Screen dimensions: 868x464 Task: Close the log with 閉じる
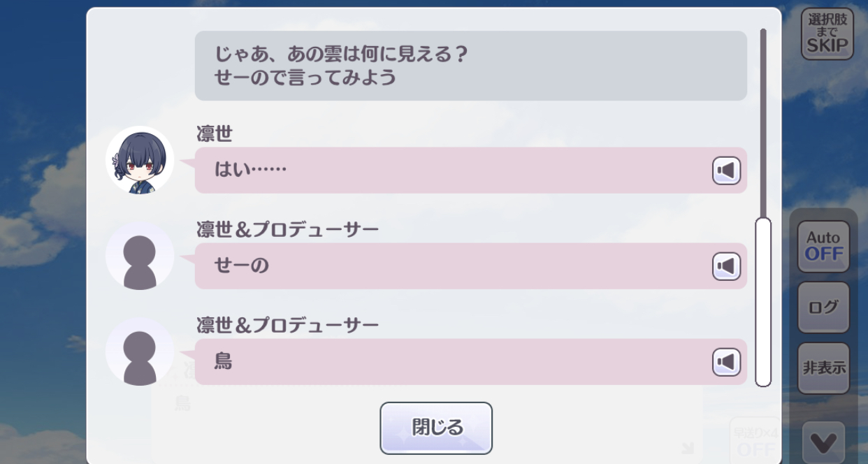436,428
